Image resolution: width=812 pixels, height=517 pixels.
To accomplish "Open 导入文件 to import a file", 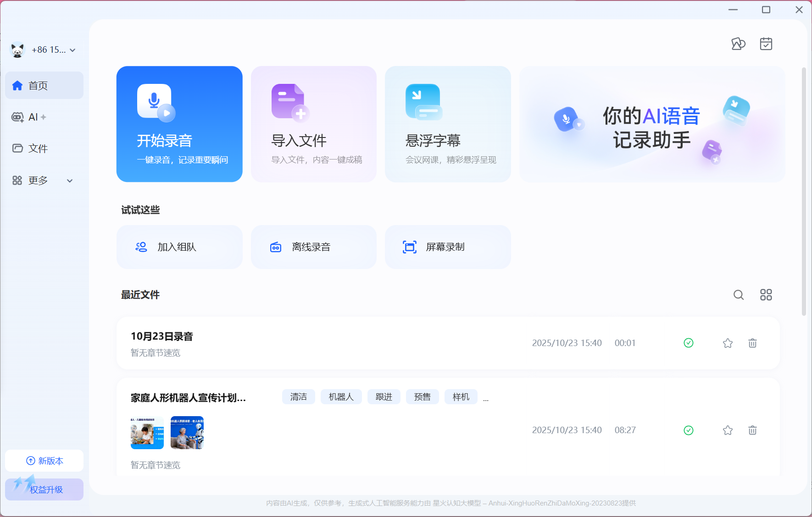I will coord(313,124).
